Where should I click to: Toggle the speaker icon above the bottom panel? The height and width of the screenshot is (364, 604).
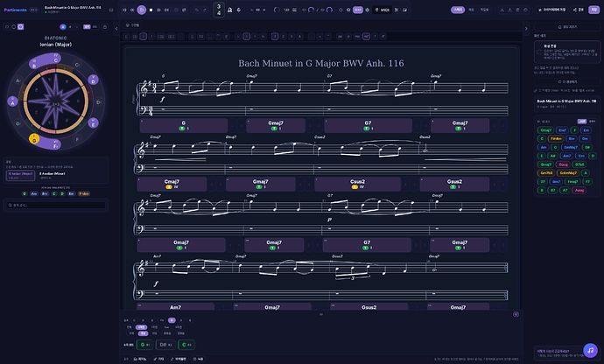click(x=516, y=314)
